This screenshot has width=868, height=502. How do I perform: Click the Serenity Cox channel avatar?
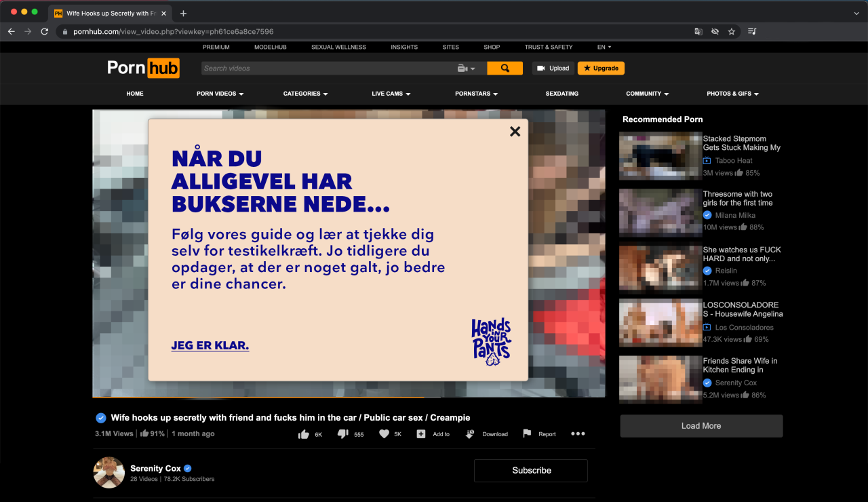[x=108, y=473]
